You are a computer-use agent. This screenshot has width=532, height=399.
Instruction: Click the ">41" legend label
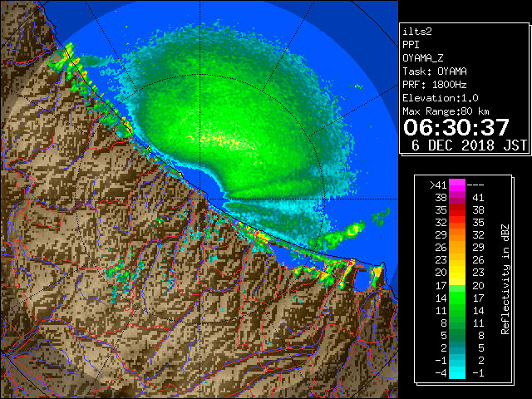point(438,185)
